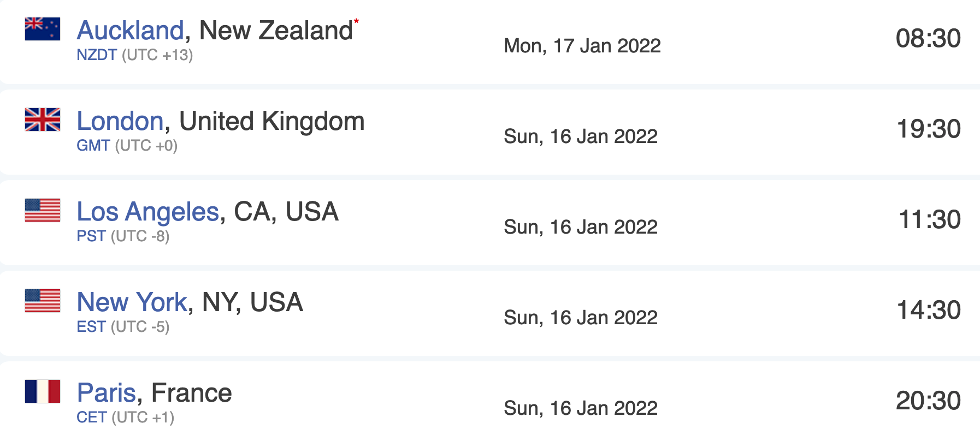Click the Mon, 17 Jan 2022 date

pyautogui.click(x=582, y=46)
